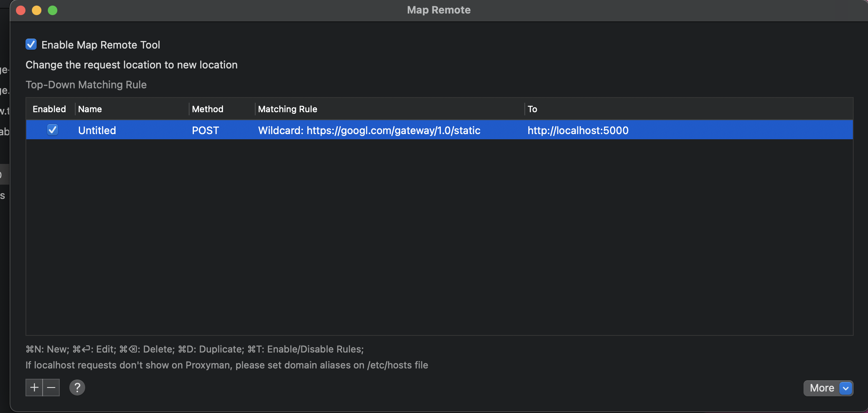Open help via the question mark icon
868x413 pixels.
pyautogui.click(x=77, y=387)
